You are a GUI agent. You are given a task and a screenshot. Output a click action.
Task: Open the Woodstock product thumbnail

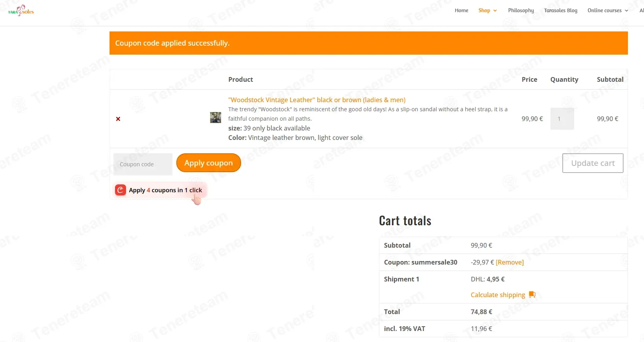pos(216,118)
